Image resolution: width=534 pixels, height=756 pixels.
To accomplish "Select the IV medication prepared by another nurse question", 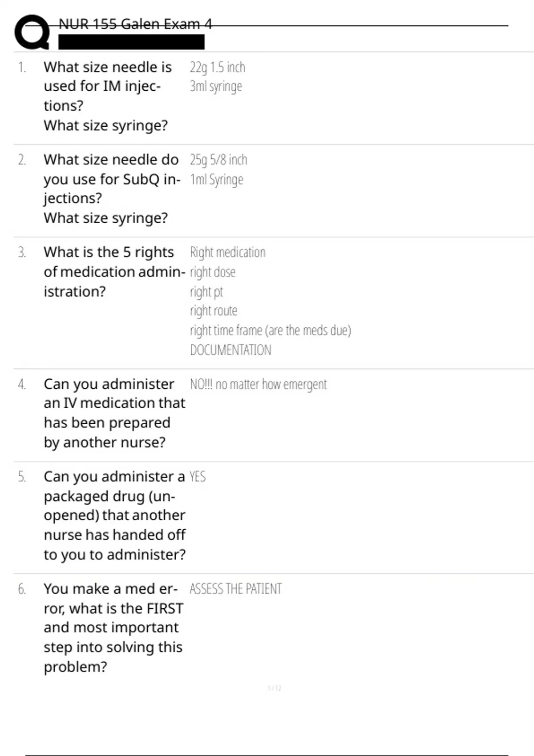I will coord(114,413).
